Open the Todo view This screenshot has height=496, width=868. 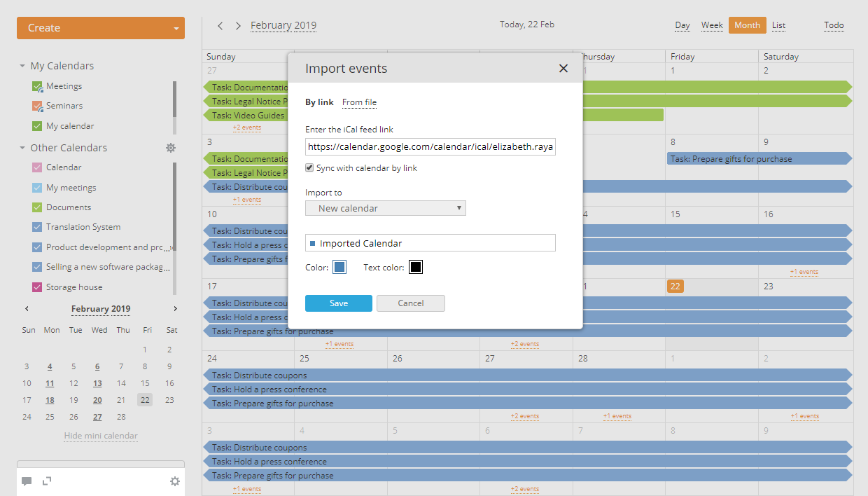(834, 25)
